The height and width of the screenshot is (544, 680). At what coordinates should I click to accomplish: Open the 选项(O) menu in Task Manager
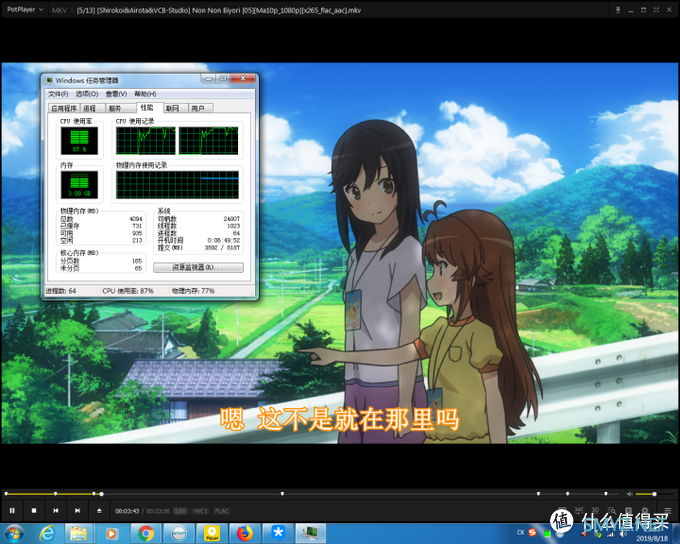click(87, 94)
